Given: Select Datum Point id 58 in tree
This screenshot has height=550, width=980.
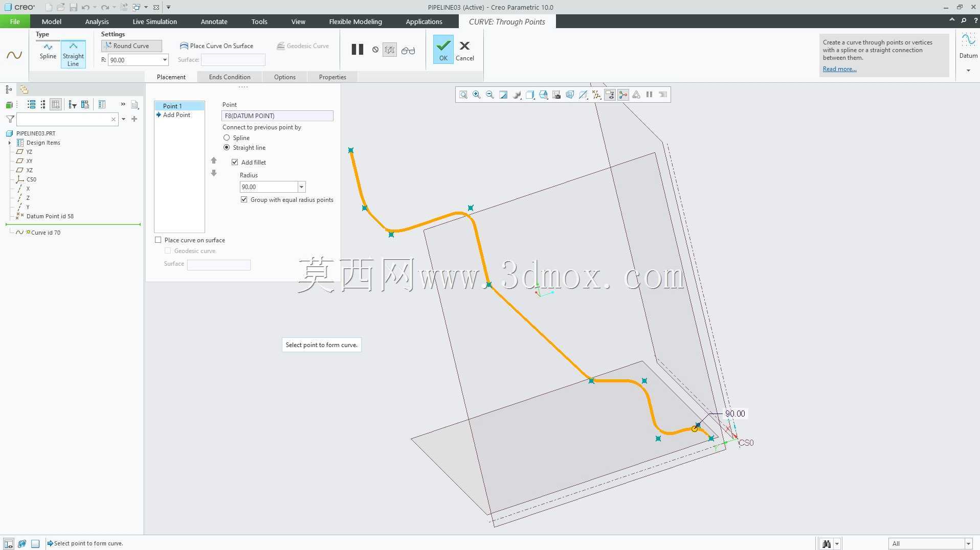Looking at the screenshot, I should pos(50,216).
